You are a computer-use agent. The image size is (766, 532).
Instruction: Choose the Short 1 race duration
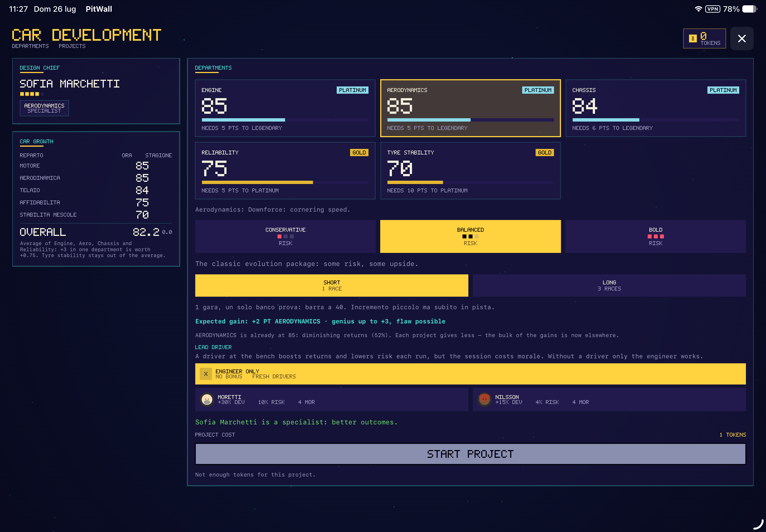(x=331, y=285)
